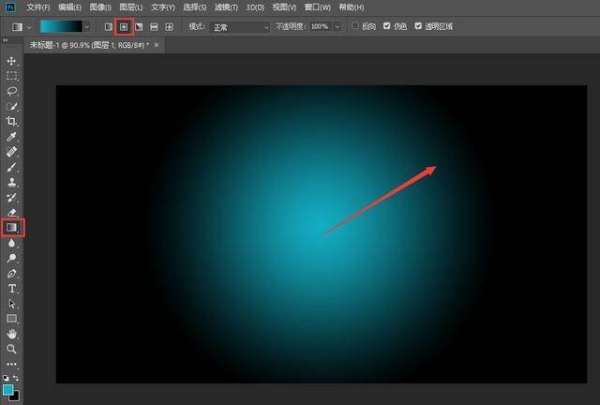Screen dimensions: 600x405
Task: Select the Healing Brush tool
Action: (12, 152)
